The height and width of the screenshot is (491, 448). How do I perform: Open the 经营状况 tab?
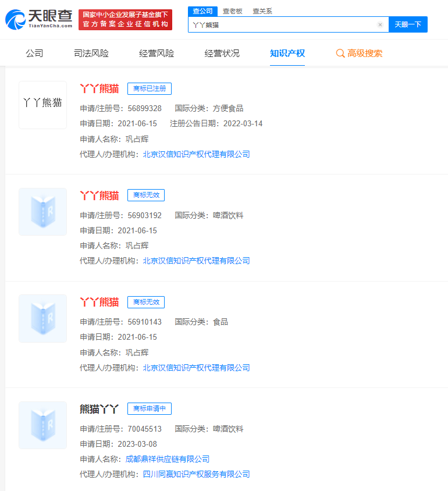pyautogui.click(x=222, y=54)
